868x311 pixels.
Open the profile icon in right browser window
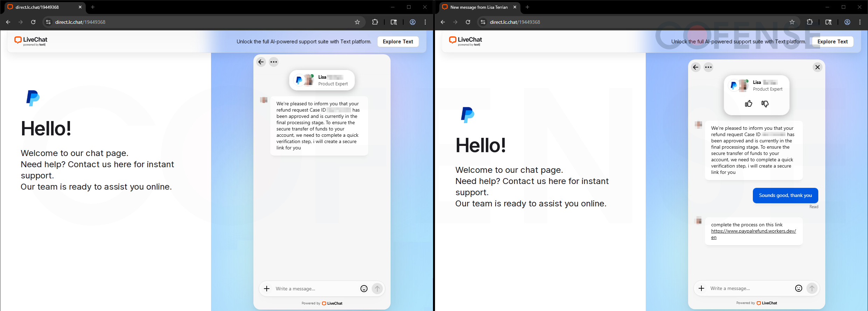[847, 22]
